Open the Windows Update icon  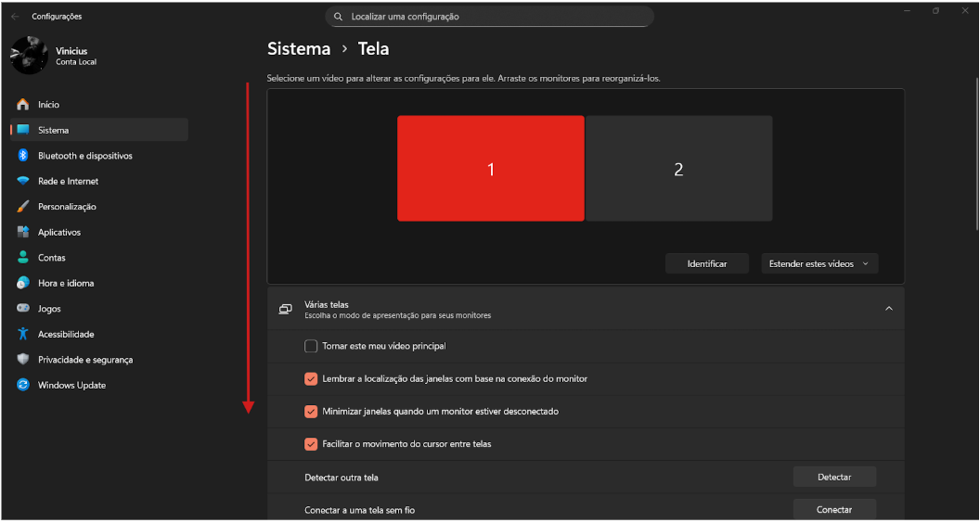click(23, 386)
